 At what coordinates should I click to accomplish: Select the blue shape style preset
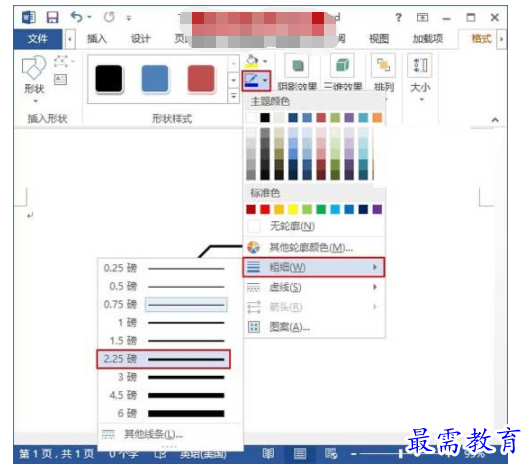coord(155,79)
